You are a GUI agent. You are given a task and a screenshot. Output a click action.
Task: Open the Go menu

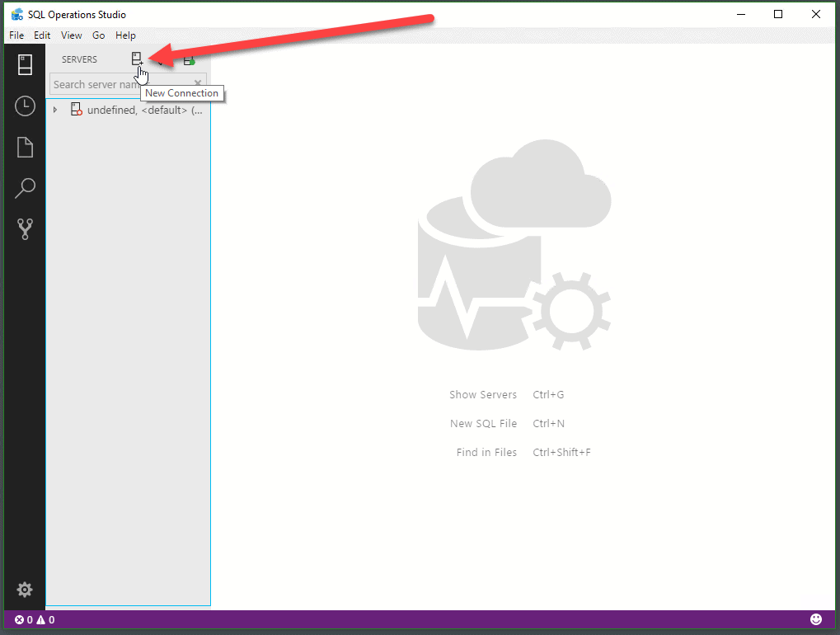pos(99,35)
